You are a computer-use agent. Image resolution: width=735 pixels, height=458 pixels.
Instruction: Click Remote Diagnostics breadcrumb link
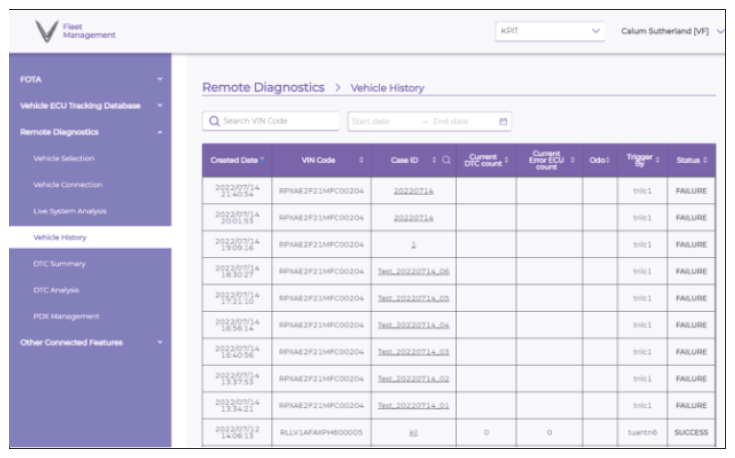coord(263,88)
